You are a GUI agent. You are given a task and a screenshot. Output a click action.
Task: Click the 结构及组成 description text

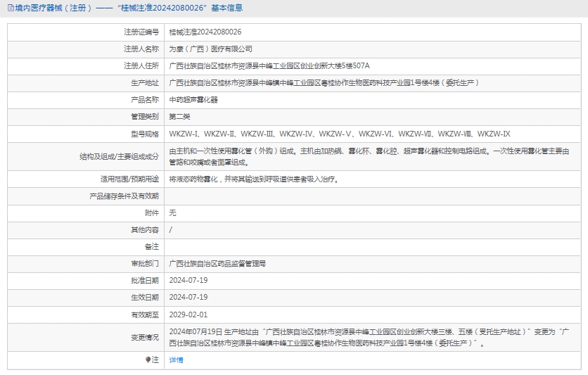(369, 156)
